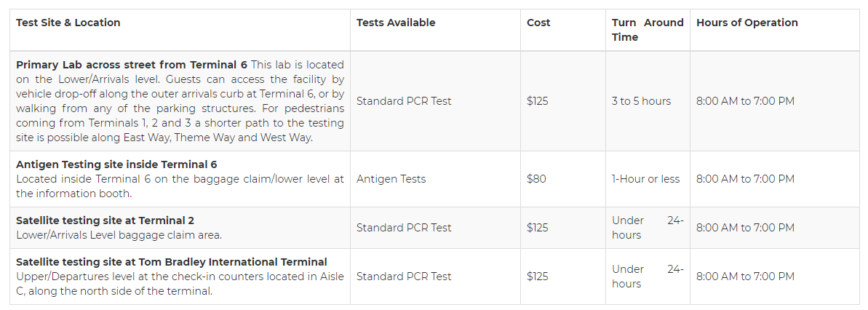Screen dimensions: 868x310
Task: Click the 'Antigen Tests' cell
Action: 391,179
